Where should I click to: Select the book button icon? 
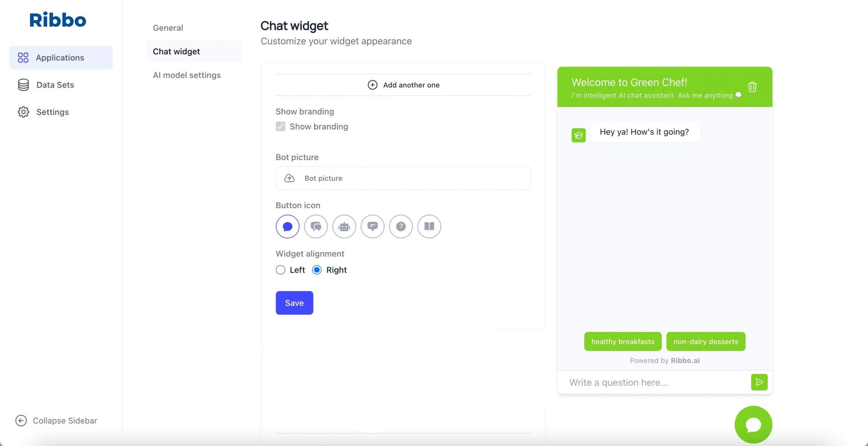[x=429, y=226]
